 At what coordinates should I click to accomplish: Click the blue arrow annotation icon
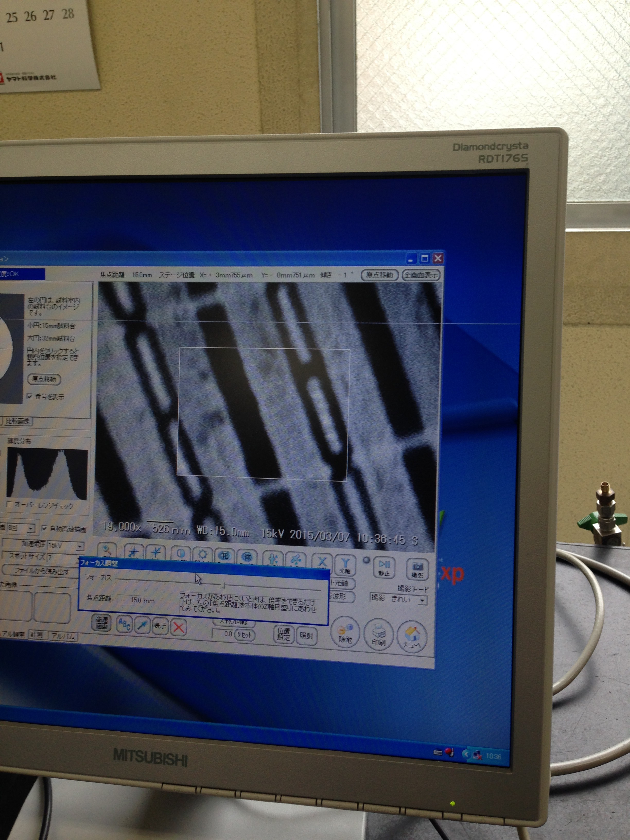pos(142,625)
